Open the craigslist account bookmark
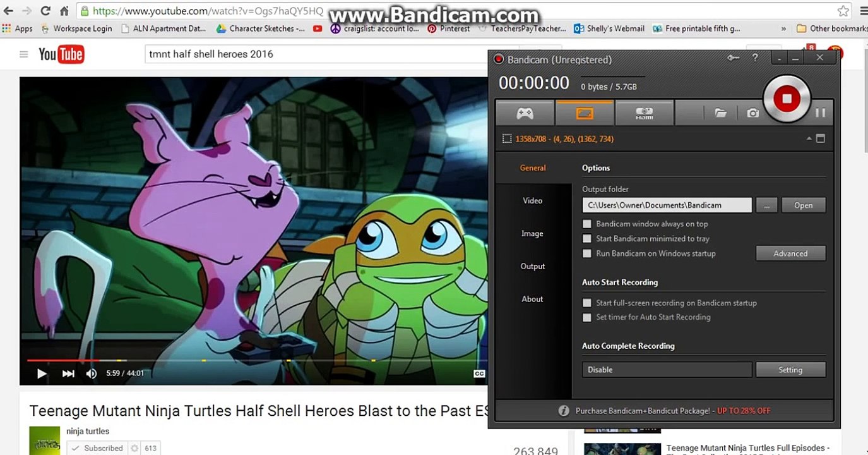Screen dimensions: 868x455 click(x=375, y=28)
